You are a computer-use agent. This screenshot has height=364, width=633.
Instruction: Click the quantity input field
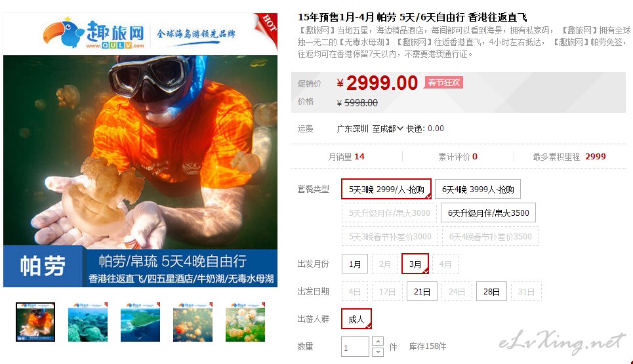[355, 347]
